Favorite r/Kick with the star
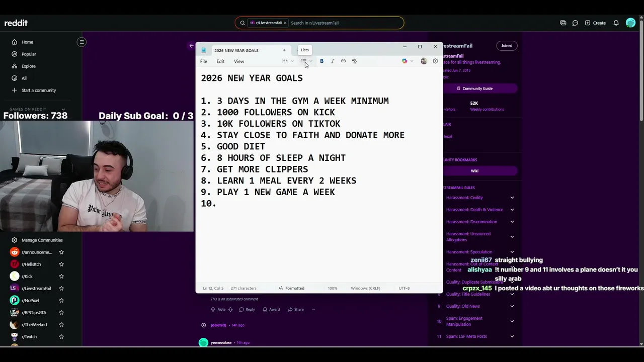644x362 pixels. 61,277
